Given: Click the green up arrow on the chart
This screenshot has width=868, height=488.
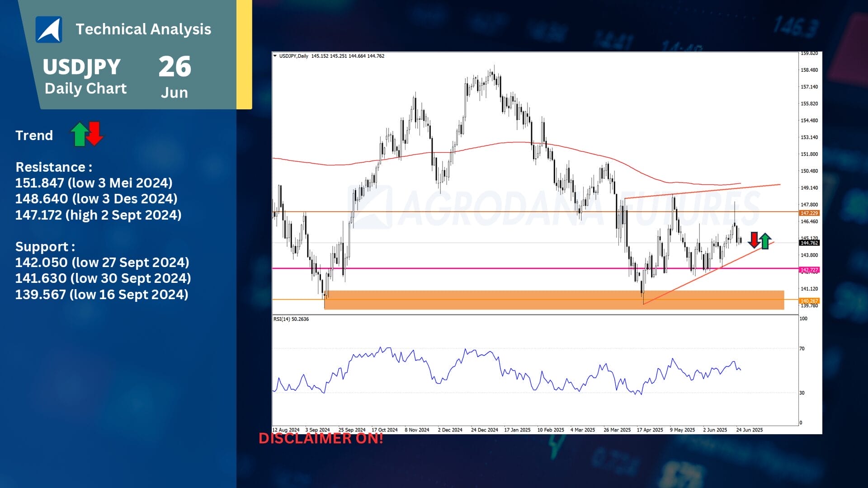Looking at the screenshot, I should (x=765, y=241).
